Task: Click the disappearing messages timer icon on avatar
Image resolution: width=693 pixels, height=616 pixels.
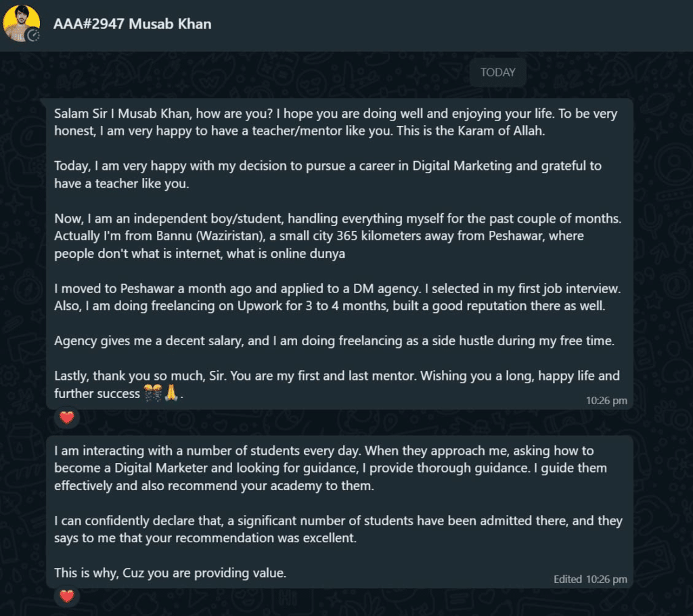Action: click(33, 35)
